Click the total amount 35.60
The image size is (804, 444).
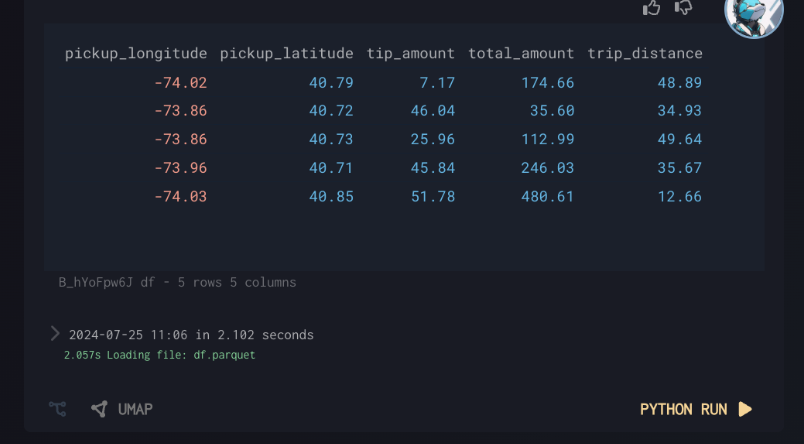(552, 111)
